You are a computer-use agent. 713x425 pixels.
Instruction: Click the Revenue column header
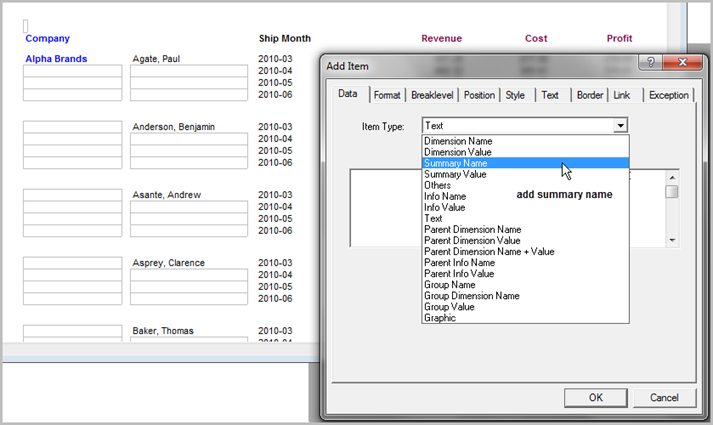coord(441,39)
